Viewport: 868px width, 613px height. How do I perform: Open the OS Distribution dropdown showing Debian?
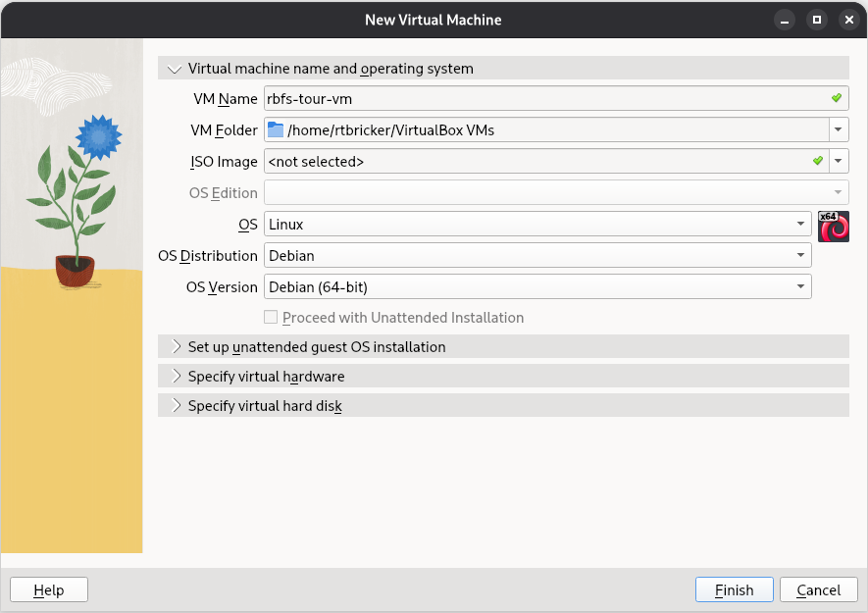(803, 255)
